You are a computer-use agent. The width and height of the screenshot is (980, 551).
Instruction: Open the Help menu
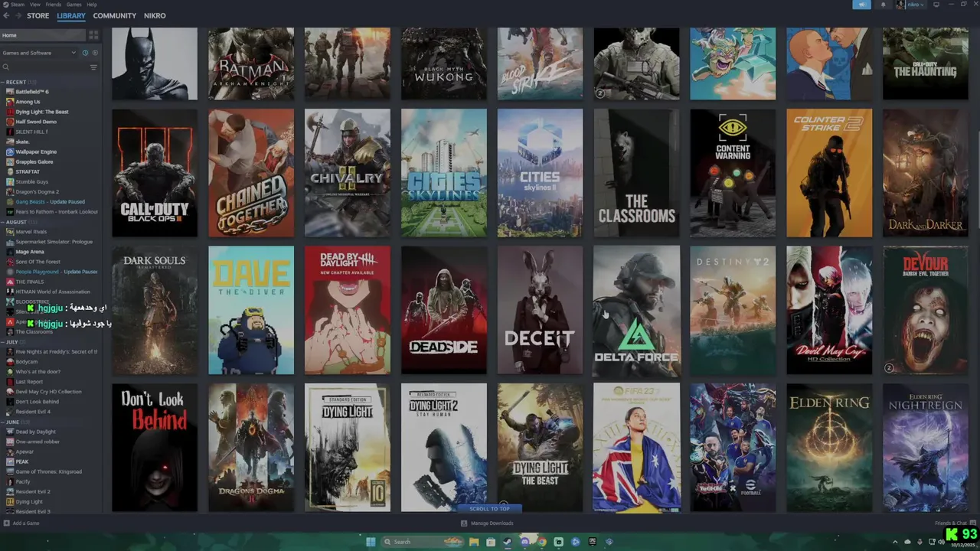pyautogui.click(x=92, y=5)
